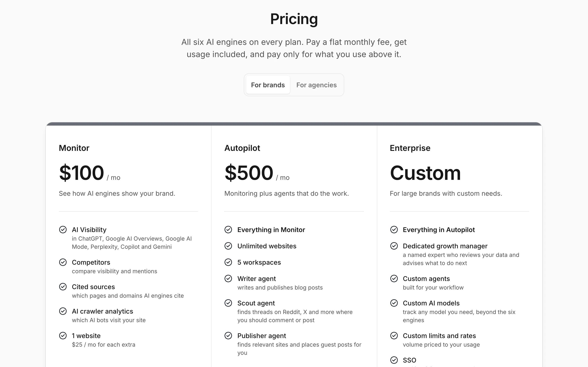Click the Publisher agent feature label
This screenshot has width=588, height=367.
pos(262,336)
